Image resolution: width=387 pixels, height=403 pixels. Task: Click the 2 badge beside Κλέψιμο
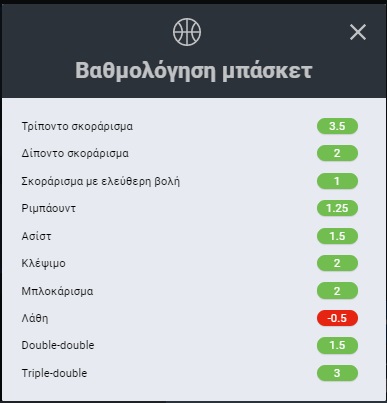coord(337,263)
